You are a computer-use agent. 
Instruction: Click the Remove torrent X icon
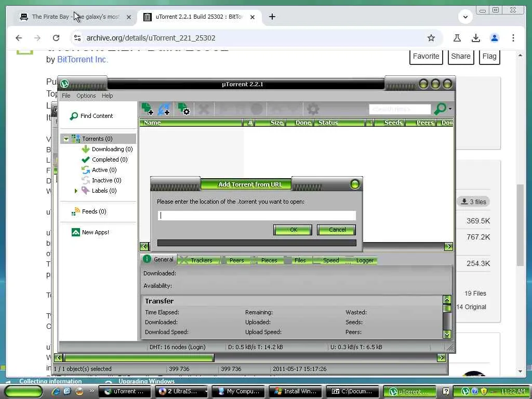pyautogui.click(x=204, y=109)
